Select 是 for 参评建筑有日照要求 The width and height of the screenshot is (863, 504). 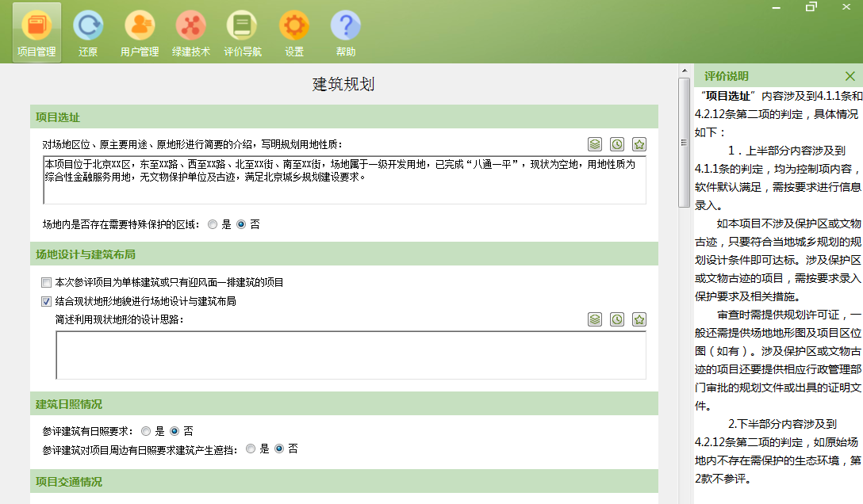click(145, 431)
